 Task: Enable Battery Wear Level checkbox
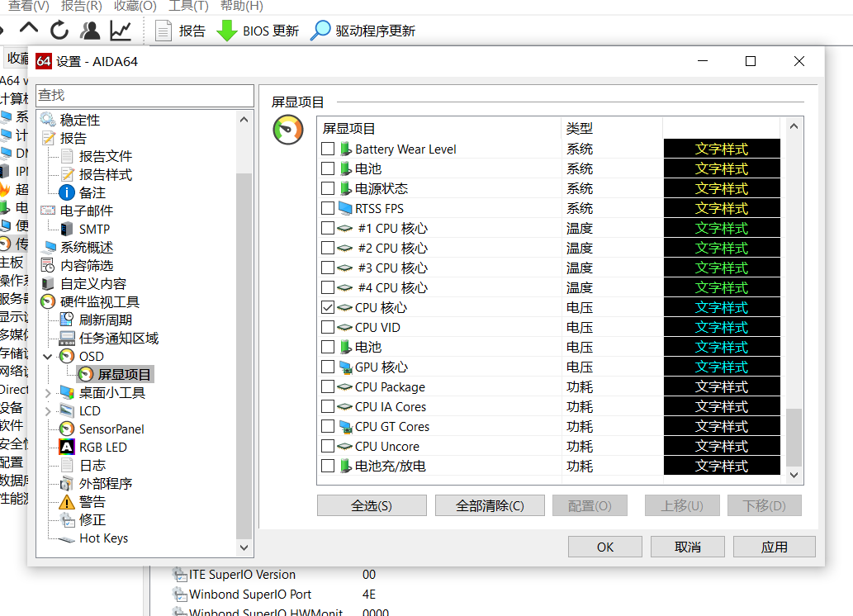[328, 149]
